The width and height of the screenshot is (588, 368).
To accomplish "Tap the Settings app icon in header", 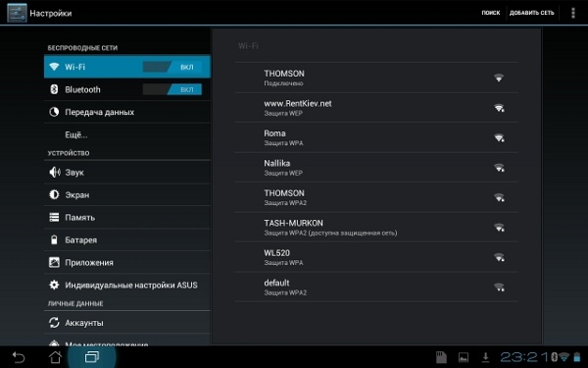I will [17, 13].
